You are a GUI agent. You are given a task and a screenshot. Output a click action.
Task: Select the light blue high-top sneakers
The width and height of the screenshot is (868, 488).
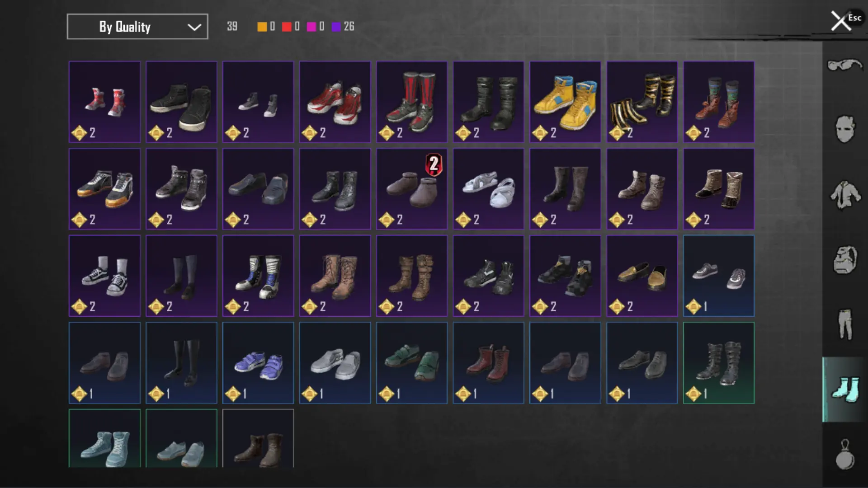click(x=104, y=438)
